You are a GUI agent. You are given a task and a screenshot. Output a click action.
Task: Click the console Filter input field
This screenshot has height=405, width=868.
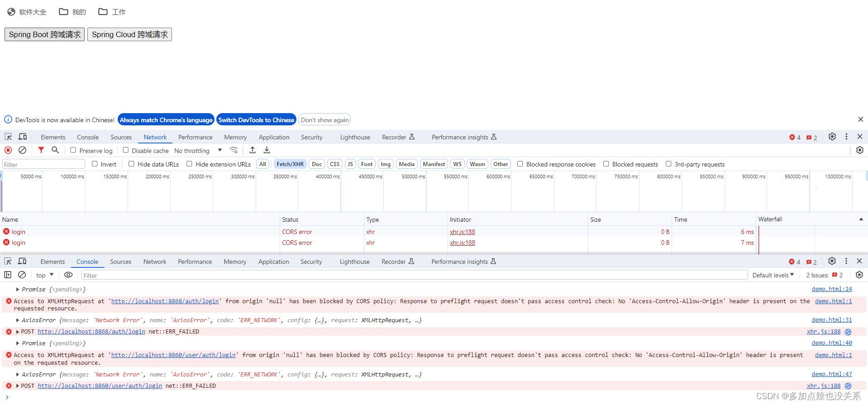(x=414, y=275)
